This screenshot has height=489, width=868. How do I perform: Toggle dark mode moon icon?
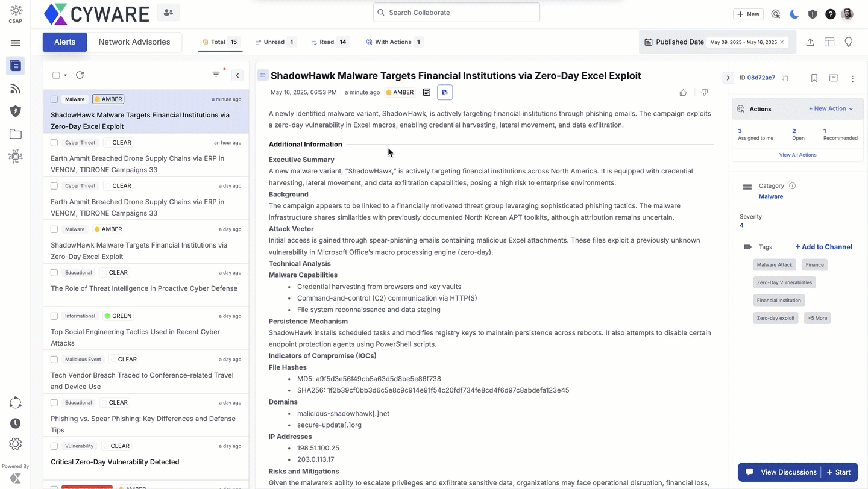[794, 14]
